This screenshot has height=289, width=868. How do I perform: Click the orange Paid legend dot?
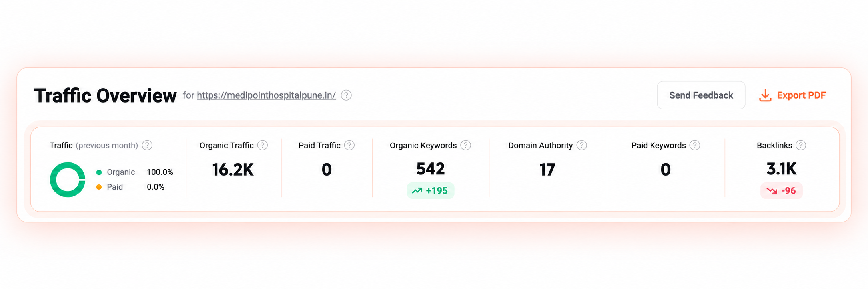pyautogui.click(x=99, y=187)
